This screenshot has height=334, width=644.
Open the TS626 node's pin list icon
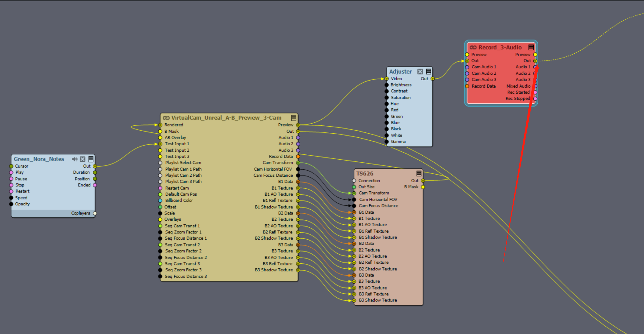tap(419, 173)
